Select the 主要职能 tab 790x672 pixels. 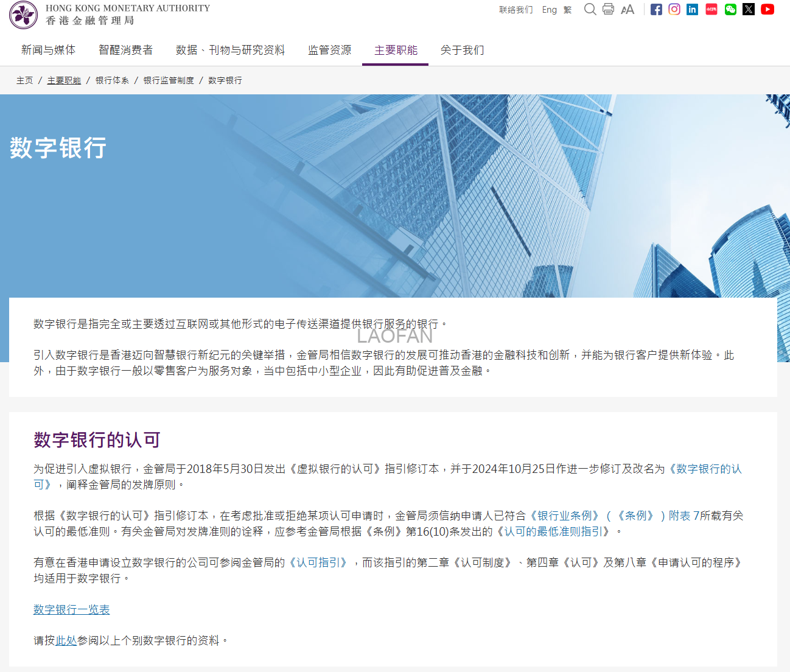point(395,50)
